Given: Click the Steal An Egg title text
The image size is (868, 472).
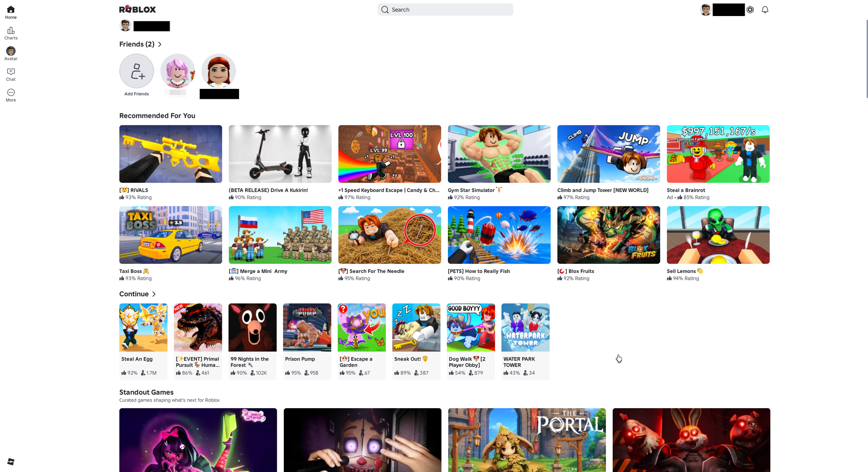Looking at the screenshot, I should coord(137,359).
